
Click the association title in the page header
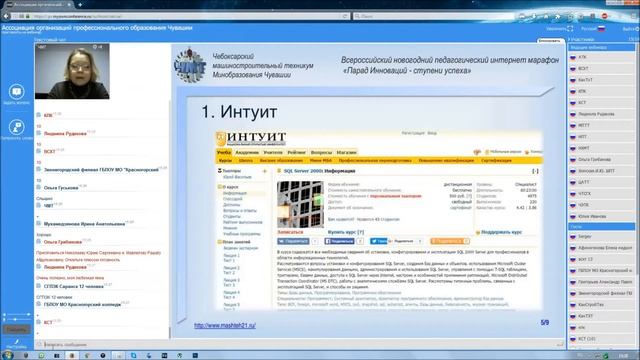(97, 28)
